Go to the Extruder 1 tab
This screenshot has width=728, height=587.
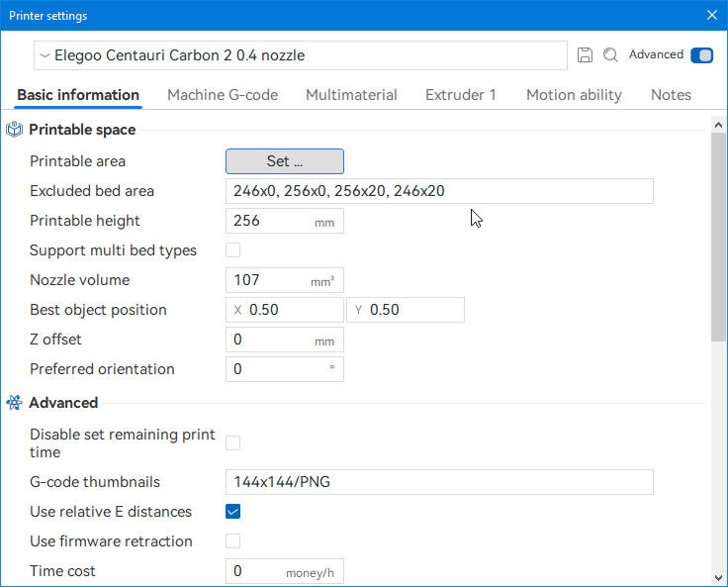(x=461, y=95)
